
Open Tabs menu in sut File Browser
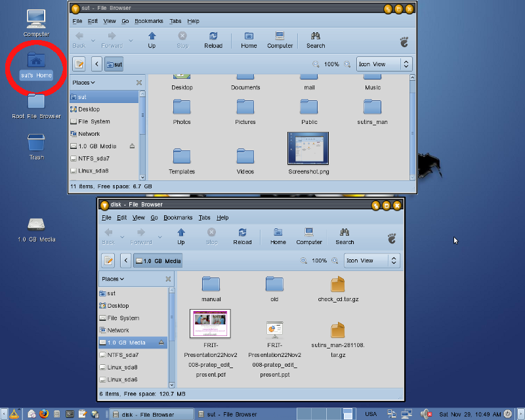point(175,21)
